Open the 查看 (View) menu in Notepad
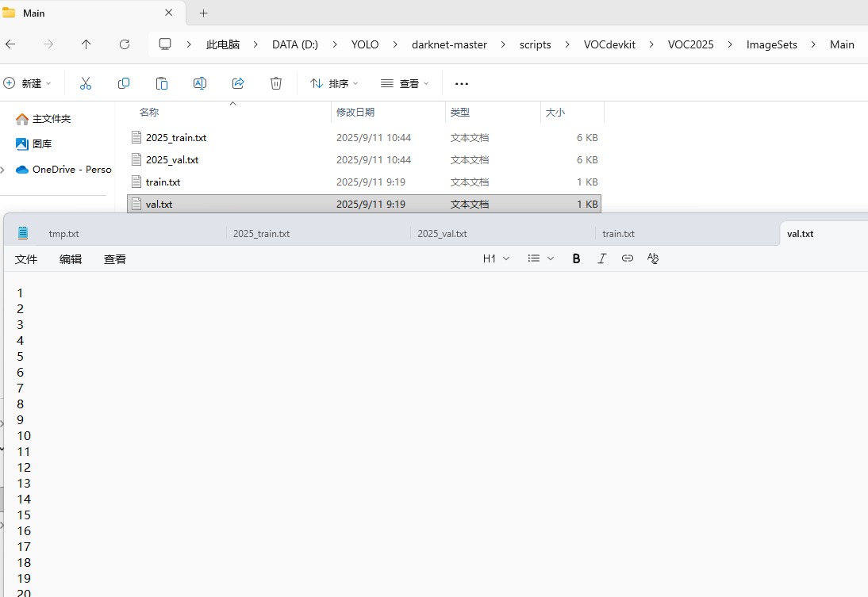This screenshot has height=597, width=868. [115, 259]
